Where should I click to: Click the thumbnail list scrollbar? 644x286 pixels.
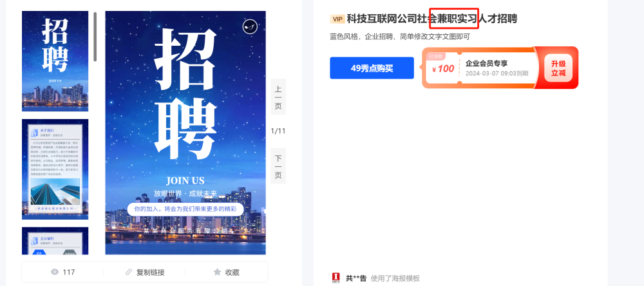(x=95, y=37)
